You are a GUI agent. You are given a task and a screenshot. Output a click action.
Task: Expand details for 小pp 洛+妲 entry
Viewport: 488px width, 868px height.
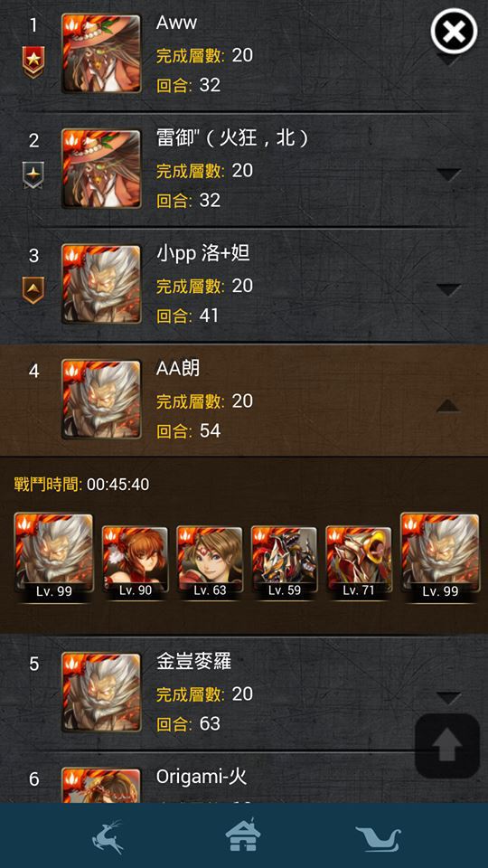point(448,289)
